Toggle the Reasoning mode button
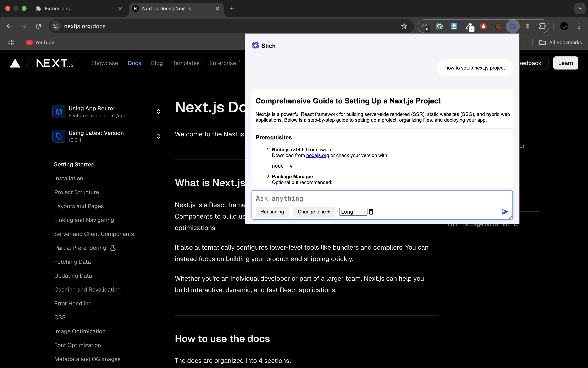Image resolution: width=588 pixels, height=368 pixels. click(272, 212)
